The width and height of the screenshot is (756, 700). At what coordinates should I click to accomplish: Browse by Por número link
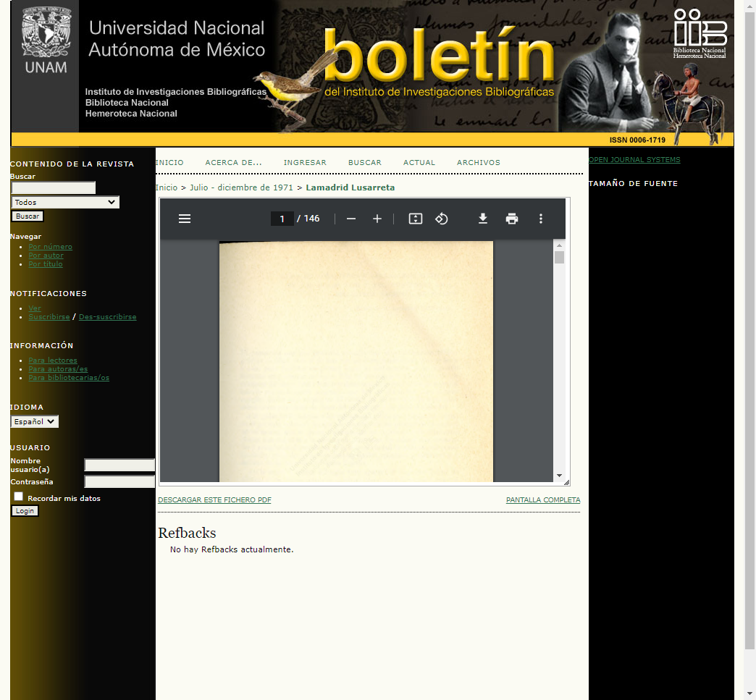tap(50, 247)
